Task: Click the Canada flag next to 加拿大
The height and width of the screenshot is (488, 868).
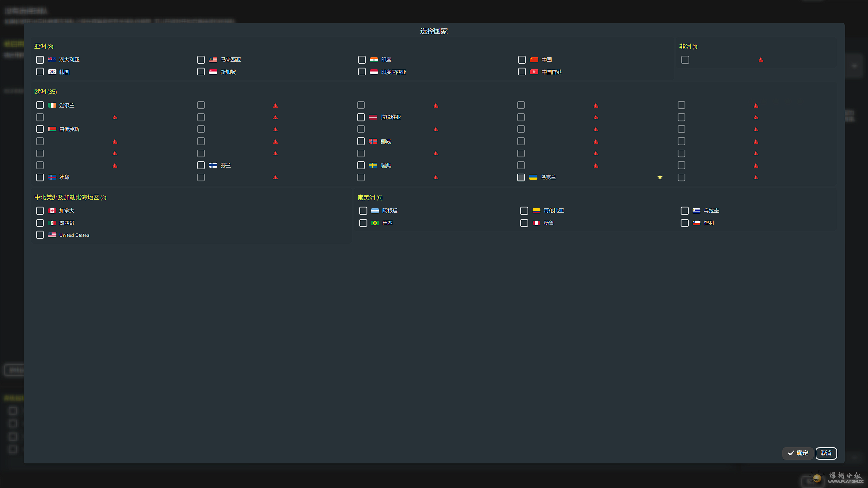Action: click(52, 211)
